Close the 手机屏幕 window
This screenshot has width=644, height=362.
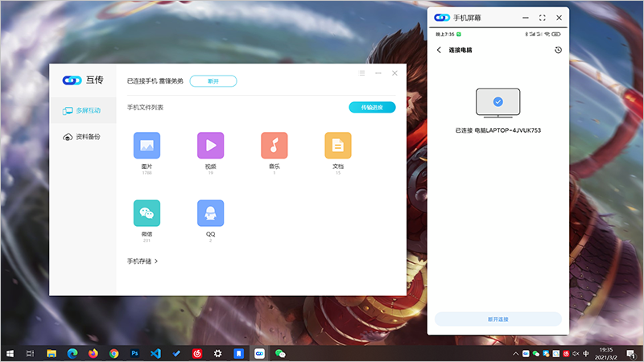[559, 18]
